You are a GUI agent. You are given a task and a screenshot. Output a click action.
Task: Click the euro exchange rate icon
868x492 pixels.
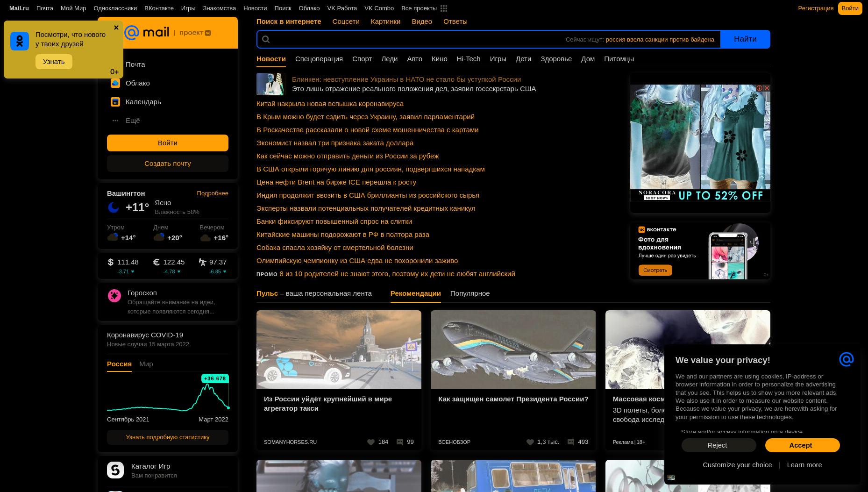coord(157,262)
